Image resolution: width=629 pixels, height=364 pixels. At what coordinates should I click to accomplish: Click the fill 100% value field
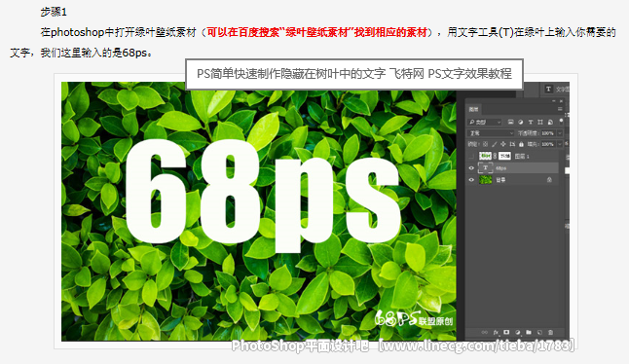[548, 144]
